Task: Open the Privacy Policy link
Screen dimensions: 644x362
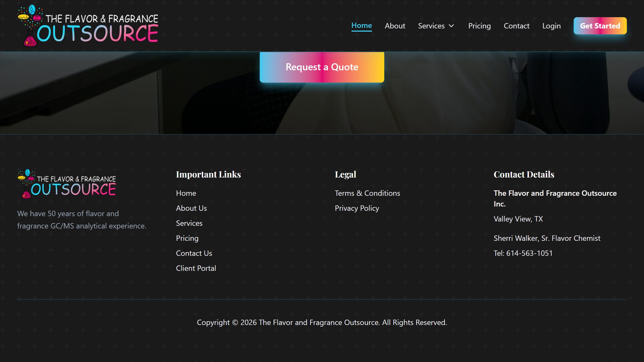Action: (357, 208)
